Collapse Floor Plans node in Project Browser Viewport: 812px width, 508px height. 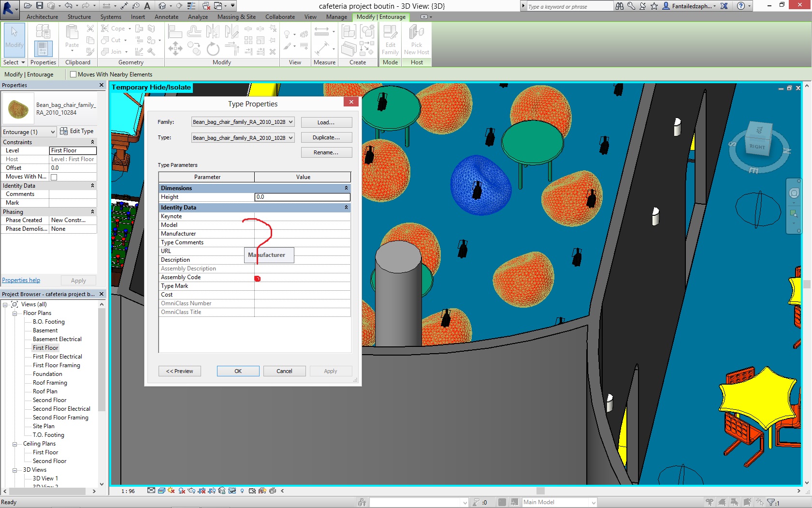14,314
